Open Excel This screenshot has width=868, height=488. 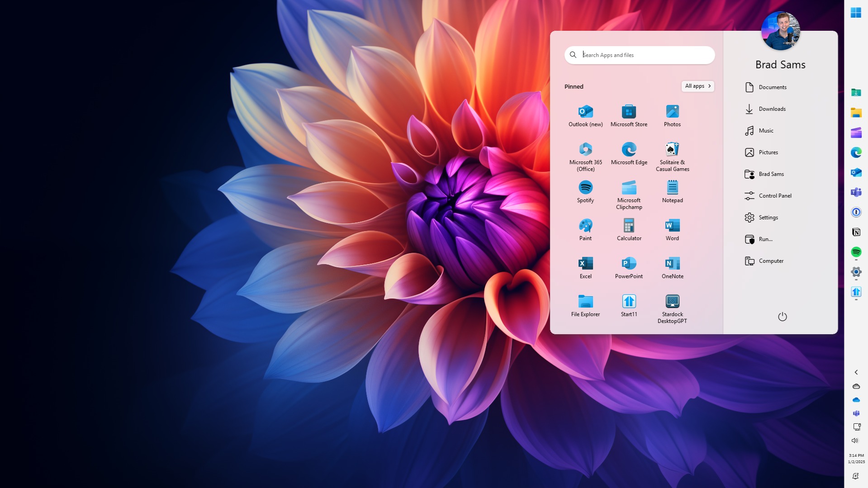click(585, 268)
